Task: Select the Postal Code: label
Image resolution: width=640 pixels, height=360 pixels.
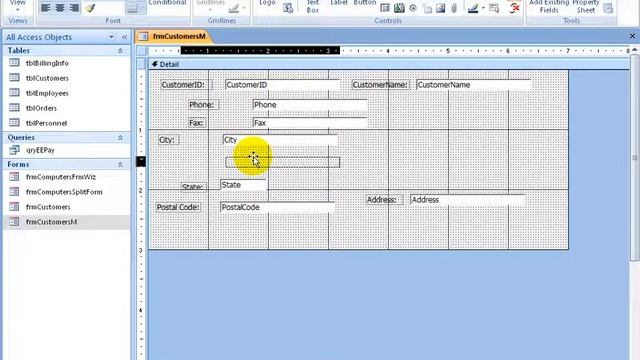Action: click(x=178, y=207)
